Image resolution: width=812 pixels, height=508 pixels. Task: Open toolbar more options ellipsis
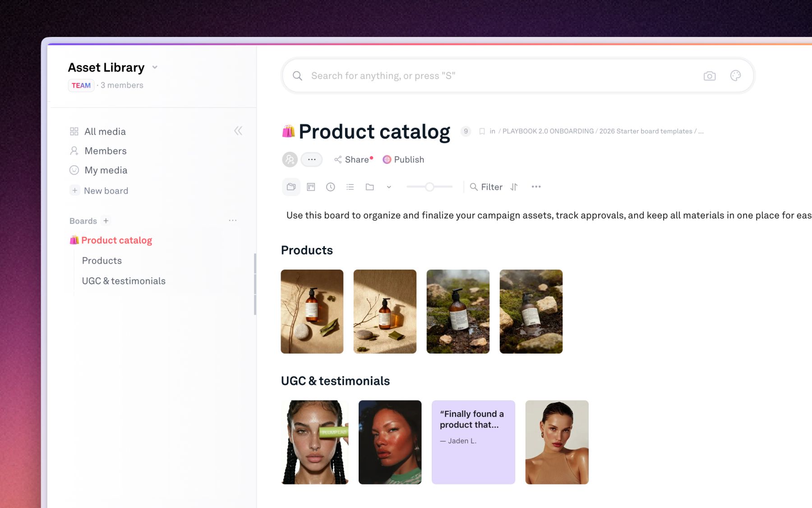pos(536,187)
